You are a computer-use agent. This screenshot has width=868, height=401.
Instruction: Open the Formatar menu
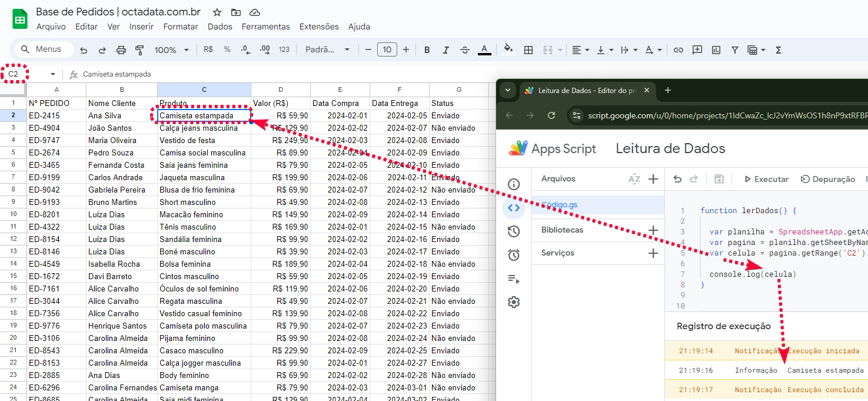click(x=181, y=26)
